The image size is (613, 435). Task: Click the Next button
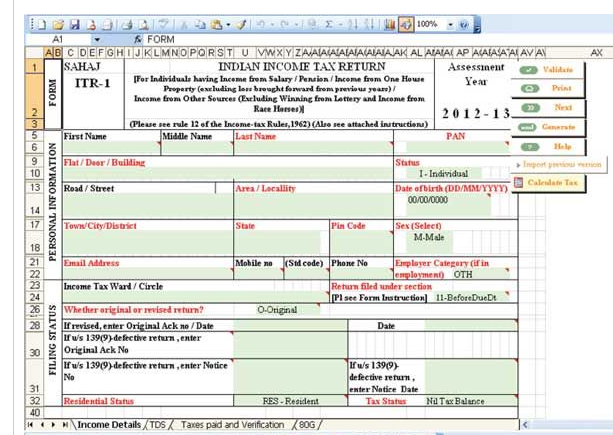tap(548, 107)
